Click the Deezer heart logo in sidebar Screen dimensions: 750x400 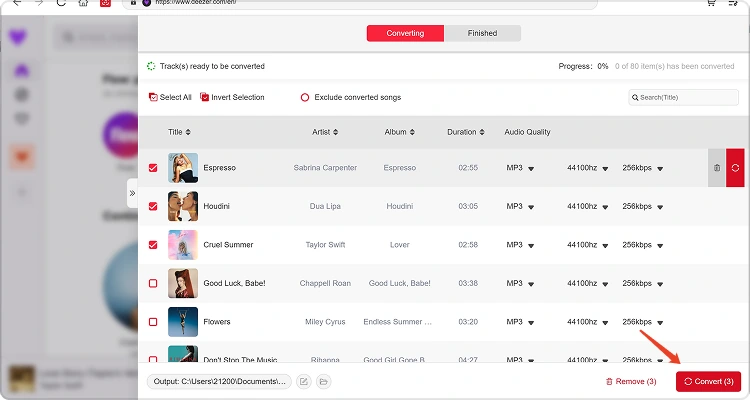coord(18,37)
